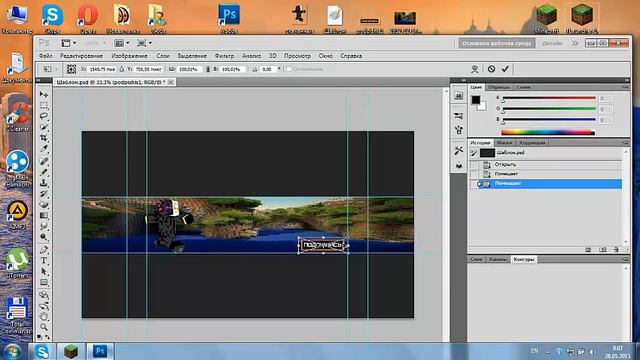
Task: Open the Файл menu
Action: [x=45, y=56]
